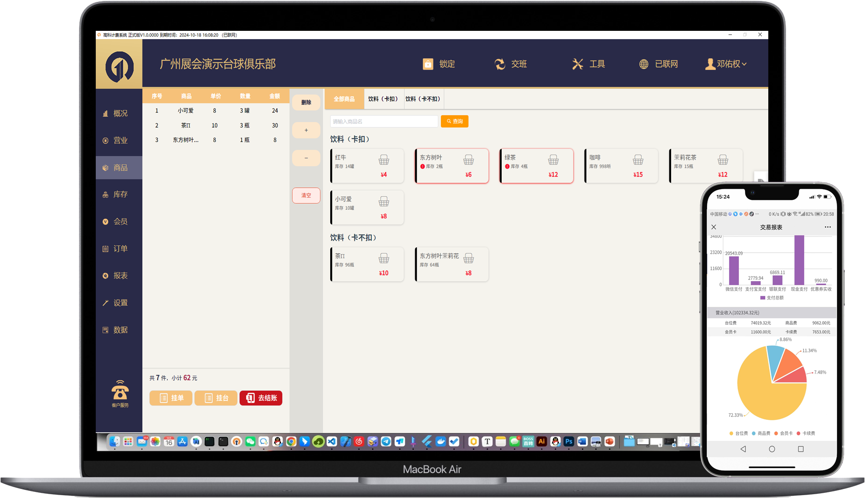
Task: Open the three-dot menu on phone report
Action: [828, 227]
